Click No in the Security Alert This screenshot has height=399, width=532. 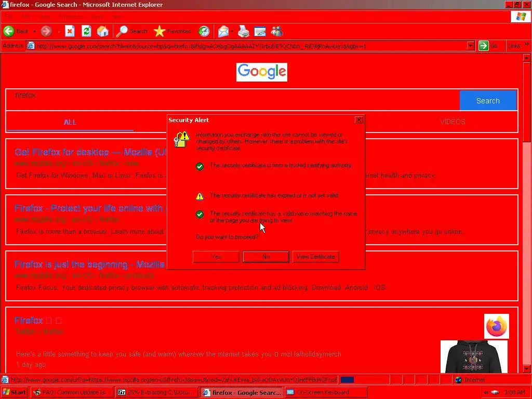point(266,257)
